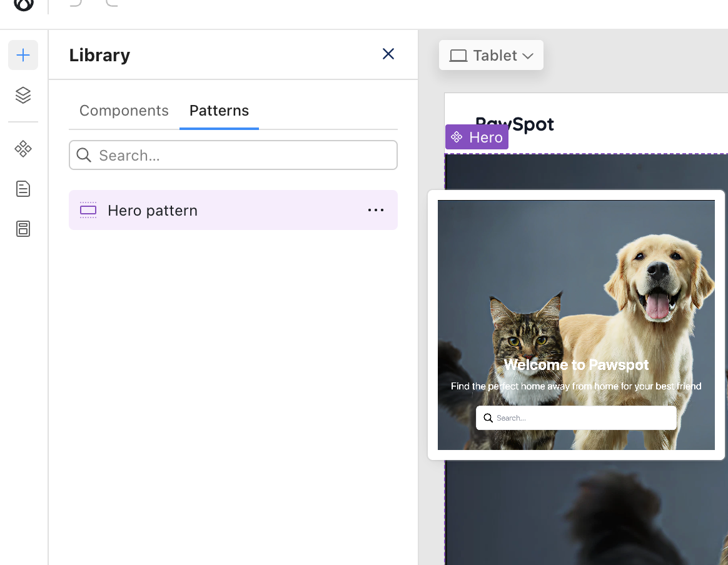
Task: Open the Pages document icon in sidebar
Action: click(23, 189)
